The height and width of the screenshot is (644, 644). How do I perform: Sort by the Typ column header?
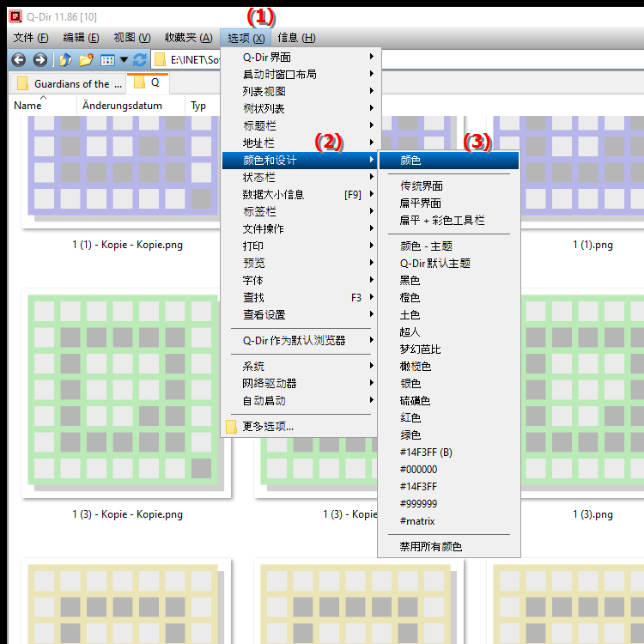click(202, 106)
